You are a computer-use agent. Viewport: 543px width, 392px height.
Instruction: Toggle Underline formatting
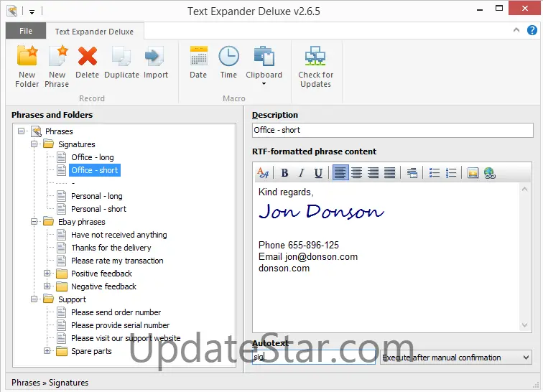318,172
